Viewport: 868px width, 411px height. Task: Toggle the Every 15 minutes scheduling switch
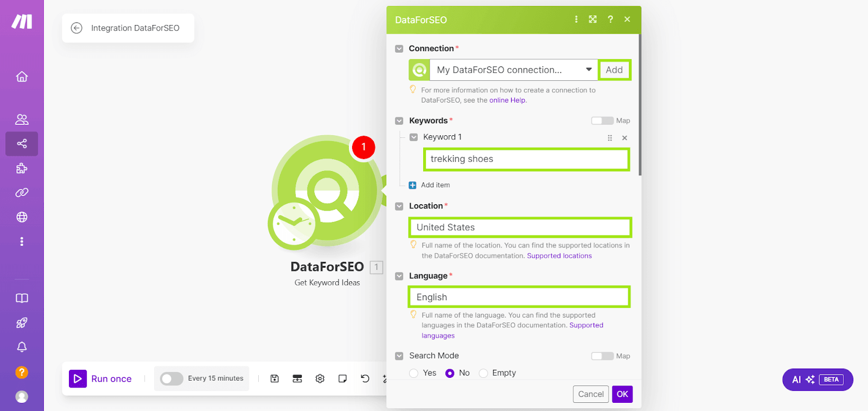point(171,378)
